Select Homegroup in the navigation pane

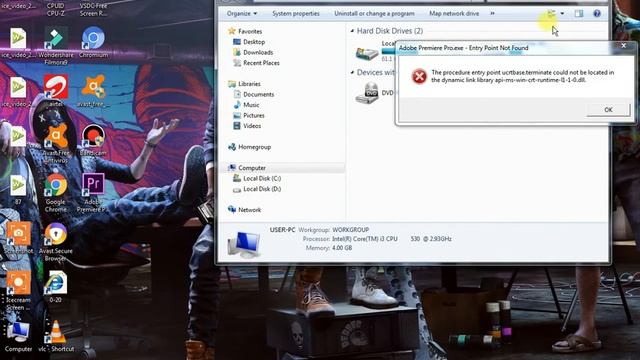(249, 147)
